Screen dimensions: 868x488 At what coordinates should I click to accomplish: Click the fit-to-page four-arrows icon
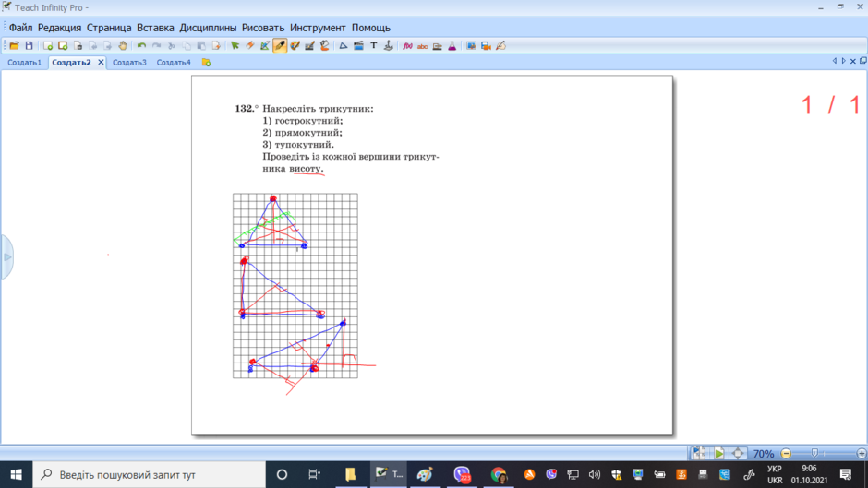pos(738,454)
